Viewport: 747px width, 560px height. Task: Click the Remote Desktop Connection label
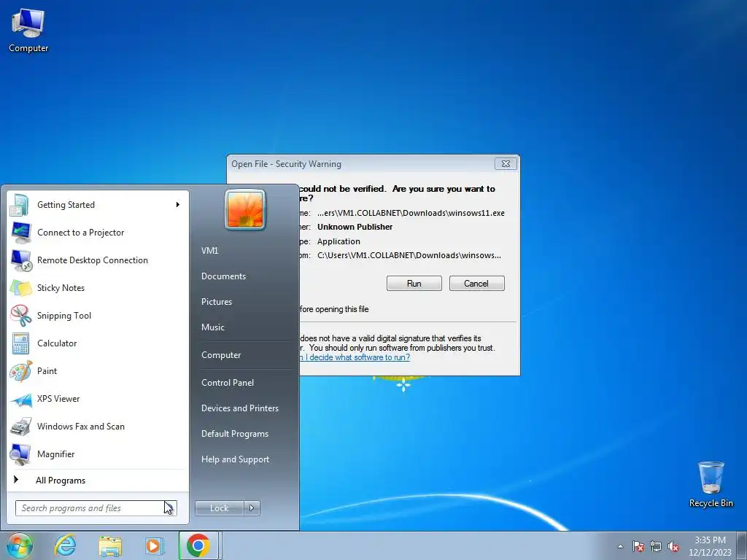93,260
